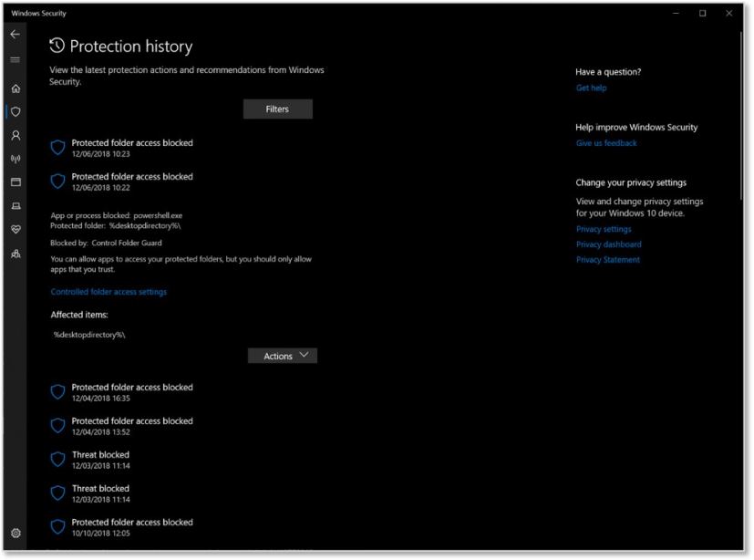
Task: Open Firewall & network protection
Action: coord(16,157)
